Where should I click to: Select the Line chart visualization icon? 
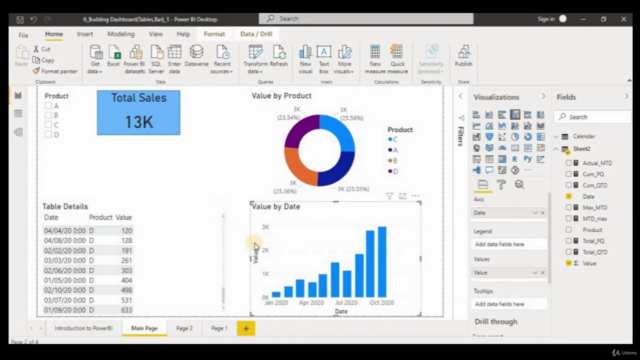476,126
